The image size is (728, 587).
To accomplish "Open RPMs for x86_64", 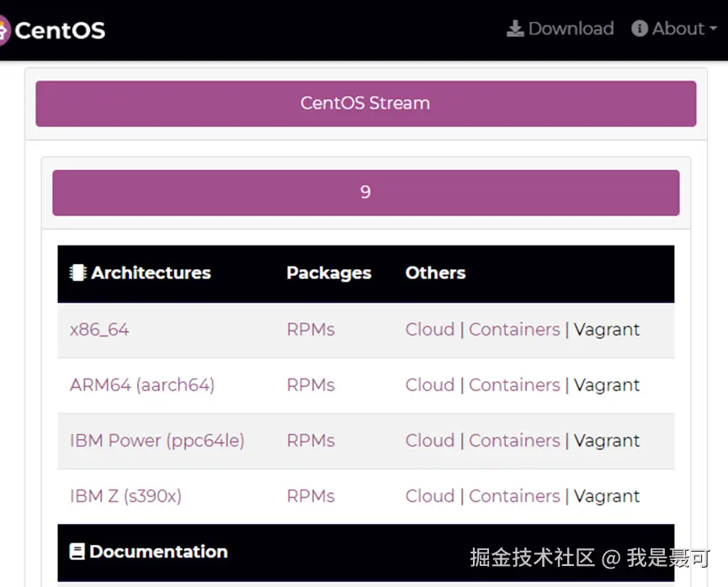I will [311, 330].
